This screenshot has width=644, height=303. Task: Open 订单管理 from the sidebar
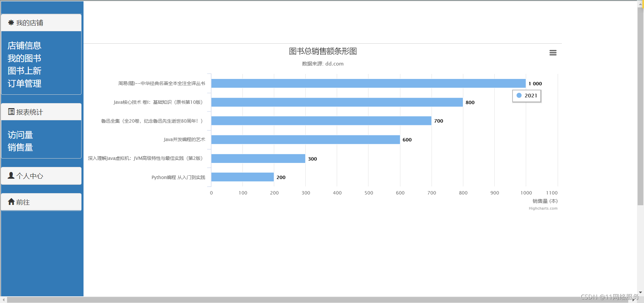coord(24,83)
